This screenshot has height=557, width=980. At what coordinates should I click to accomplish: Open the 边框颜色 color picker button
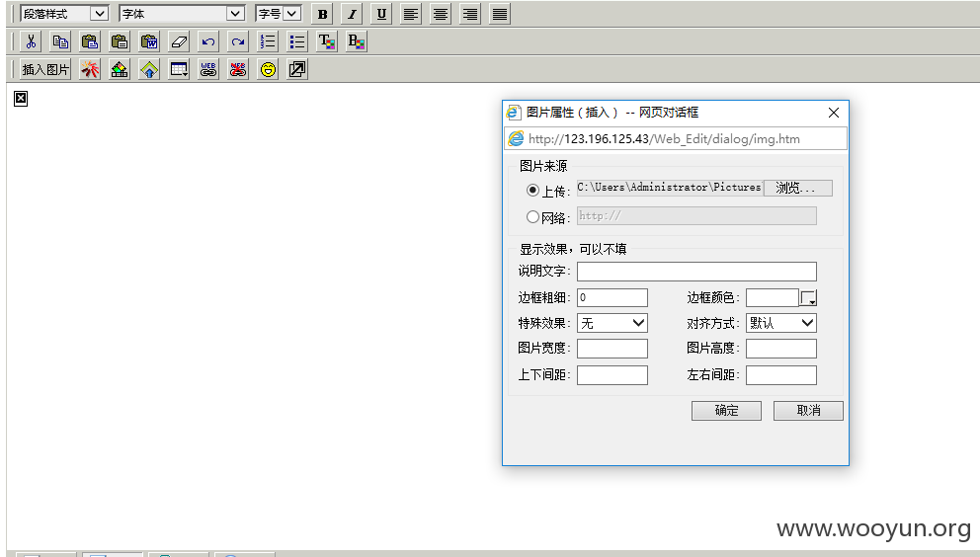[808, 298]
